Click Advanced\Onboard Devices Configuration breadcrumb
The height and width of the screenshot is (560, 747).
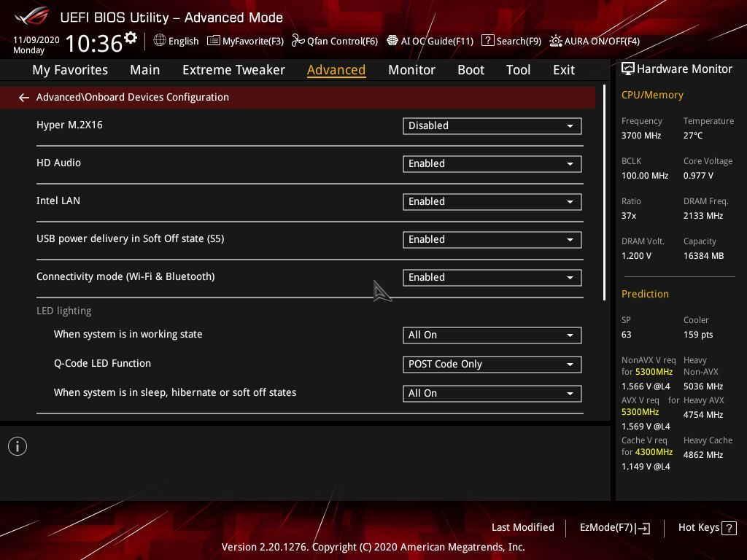(133, 97)
